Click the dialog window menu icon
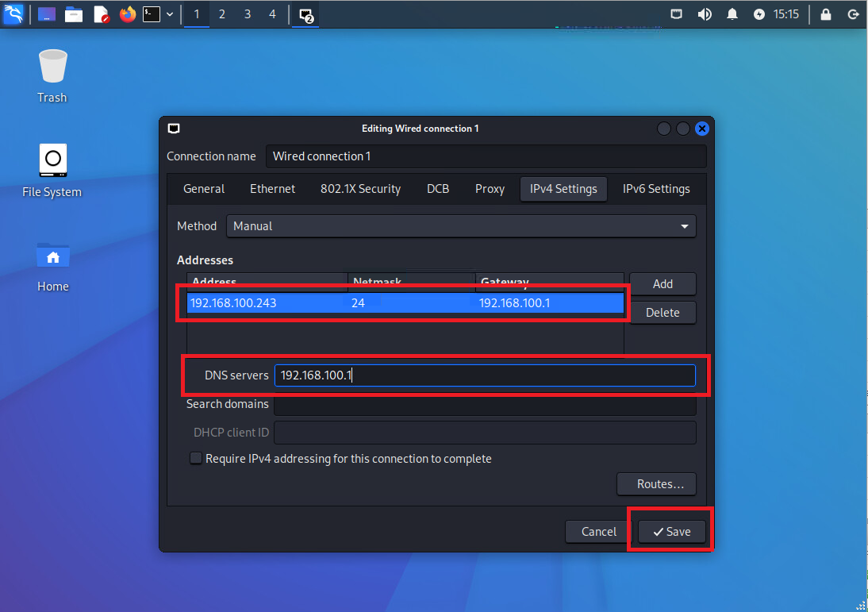The width and height of the screenshot is (868, 612). coord(174,129)
